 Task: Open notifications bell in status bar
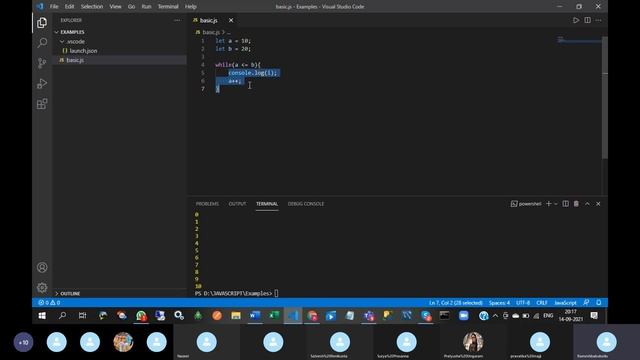(x=598, y=302)
